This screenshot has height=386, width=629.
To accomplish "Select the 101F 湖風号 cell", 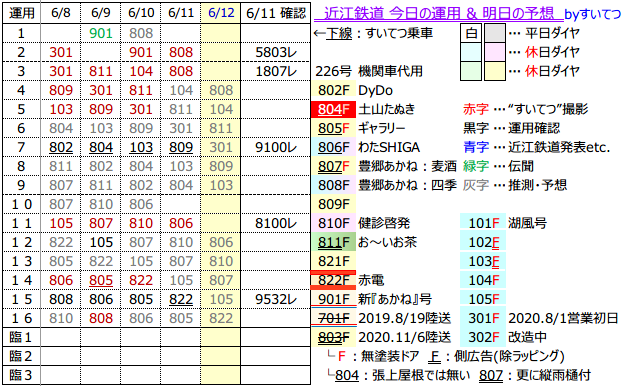I will (x=483, y=223).
